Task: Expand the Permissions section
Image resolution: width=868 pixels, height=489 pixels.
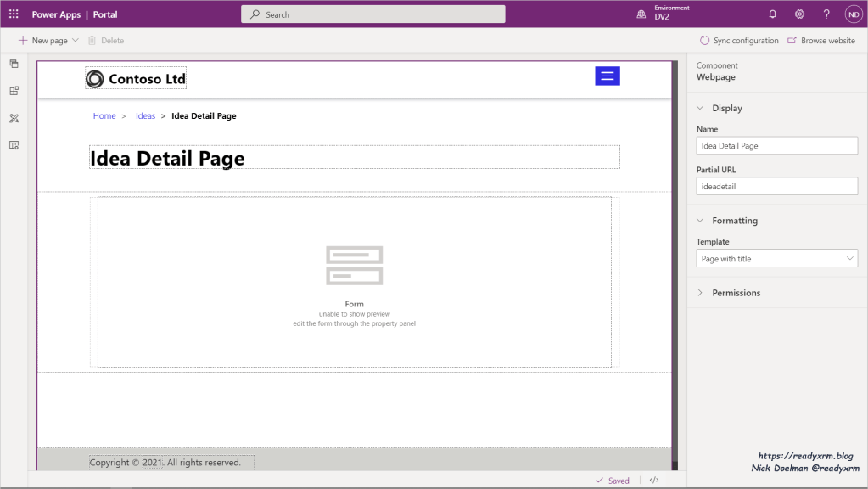Action: click(x=700, y=293)
